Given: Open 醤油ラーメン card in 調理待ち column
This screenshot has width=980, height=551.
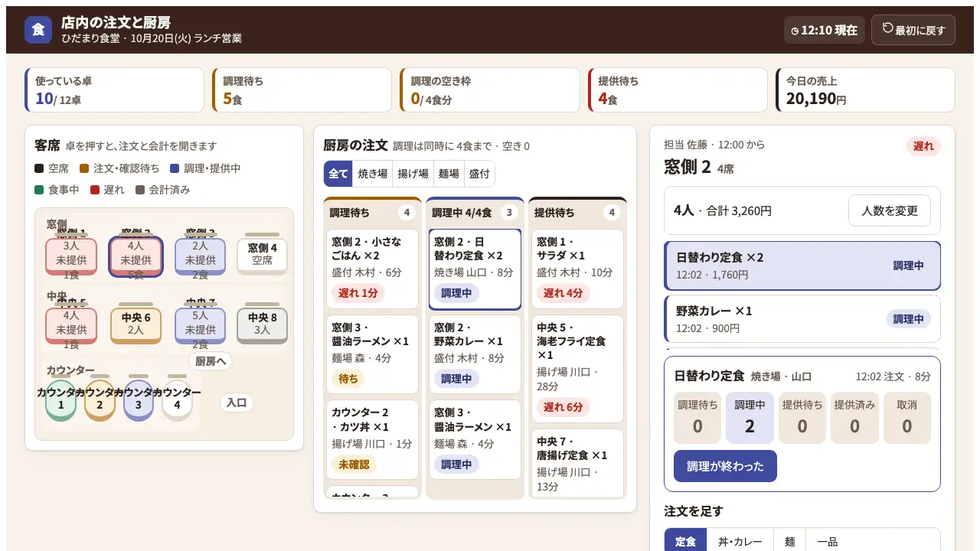Looking at the screenshot, I should pos(373,354).
